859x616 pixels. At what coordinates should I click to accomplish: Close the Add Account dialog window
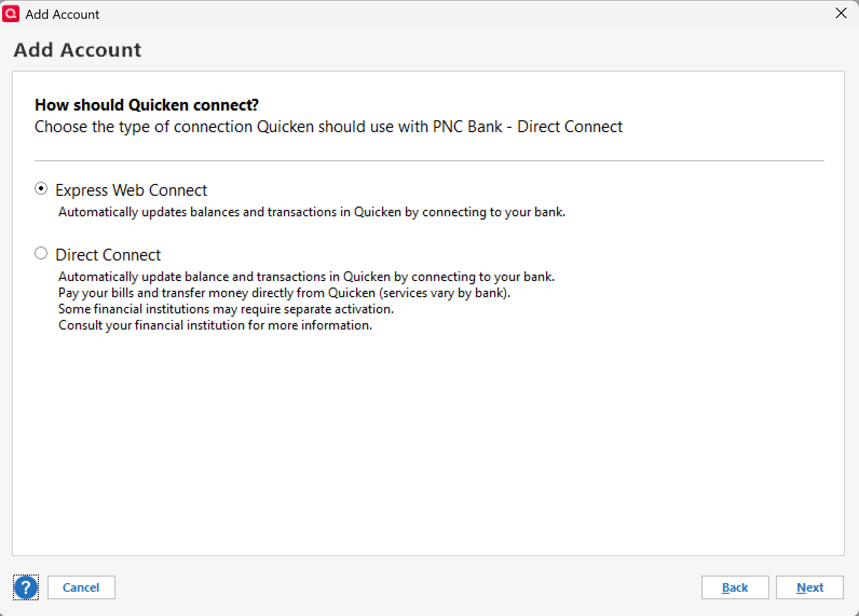click(x=841, y=13)
